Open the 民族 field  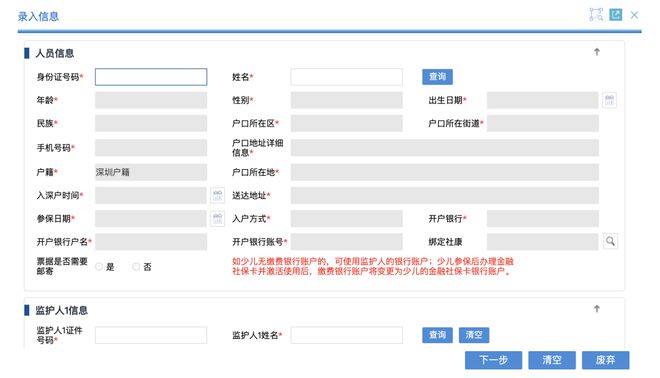[151, 123]
